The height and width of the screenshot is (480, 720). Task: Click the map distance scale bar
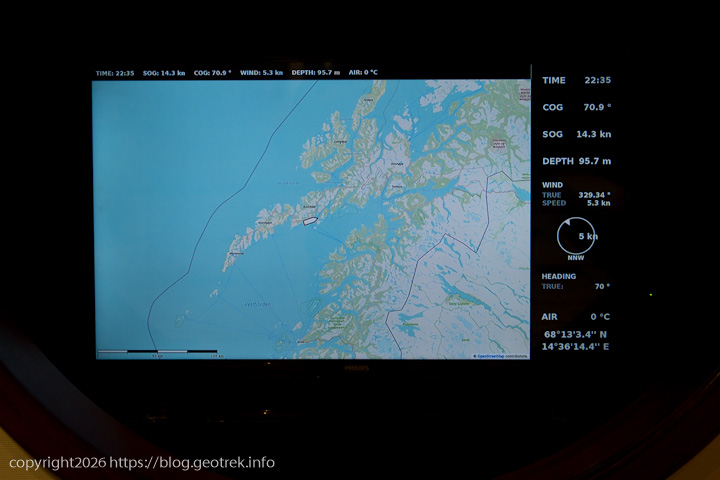tap(158, 352)
